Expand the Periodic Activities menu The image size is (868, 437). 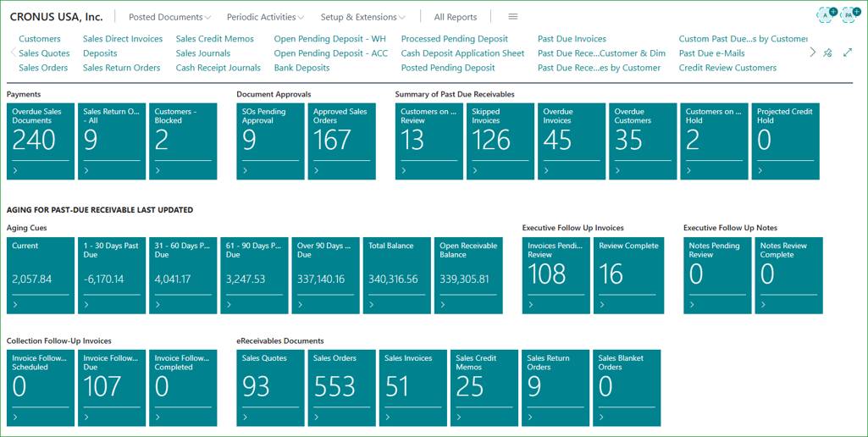click(x=265, y=17)
